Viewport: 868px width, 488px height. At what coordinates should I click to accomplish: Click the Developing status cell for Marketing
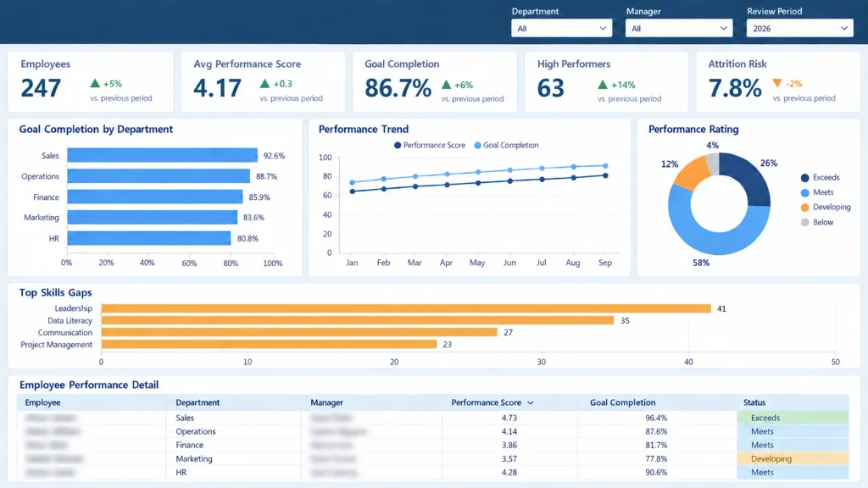pos(793,458)
